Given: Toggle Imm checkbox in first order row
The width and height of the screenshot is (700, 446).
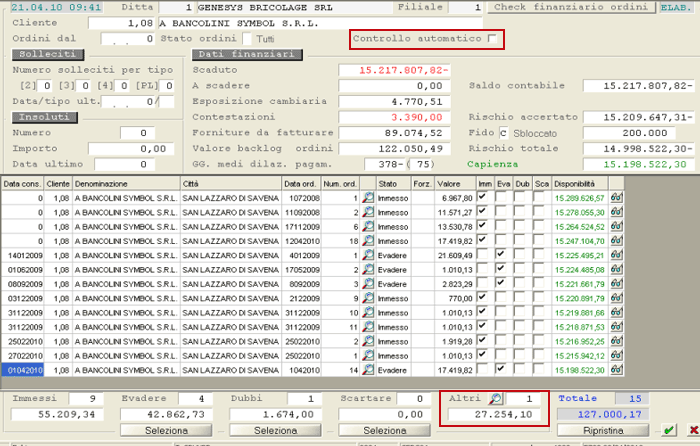Looking at the screenshot, I should click(x=484, y=199).
